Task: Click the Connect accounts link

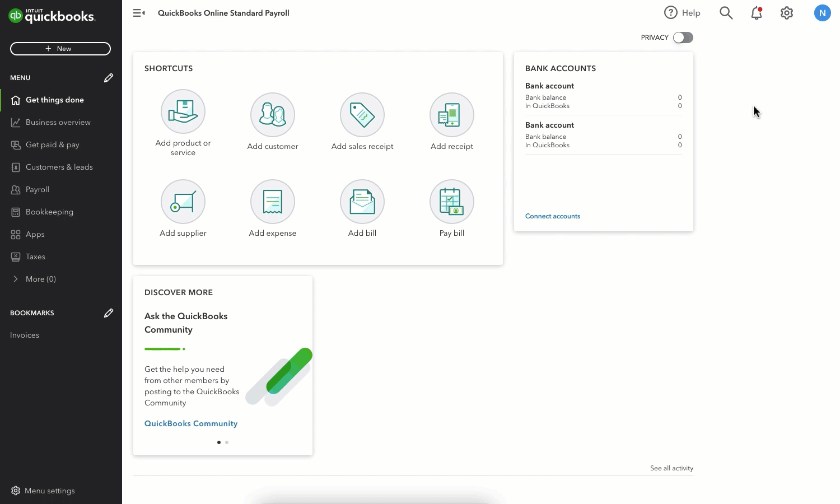Action: coord(553,216)
